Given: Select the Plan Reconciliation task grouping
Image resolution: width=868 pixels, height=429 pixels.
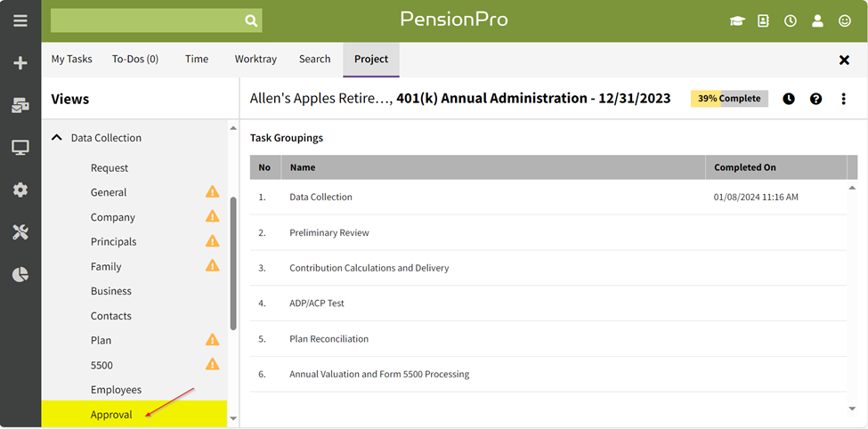Looking at the screenshot, I should pos(548,339).
